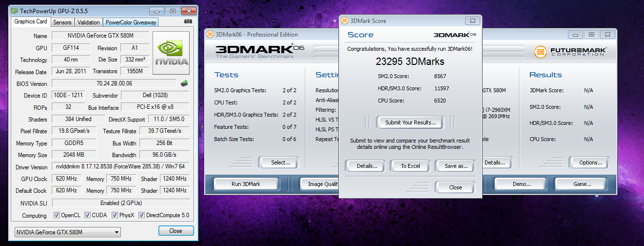Click the 3DMark Score dialog title icon

[x=345, y=21]
